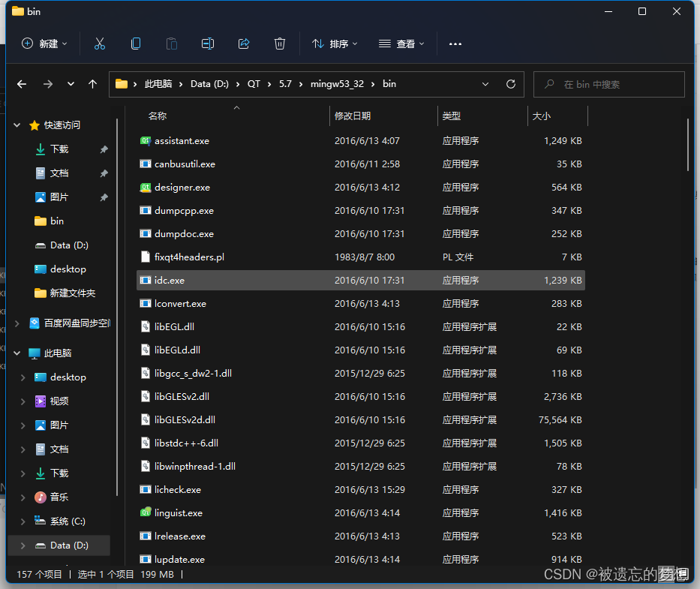Refresh the current folder view

[511, 84]
